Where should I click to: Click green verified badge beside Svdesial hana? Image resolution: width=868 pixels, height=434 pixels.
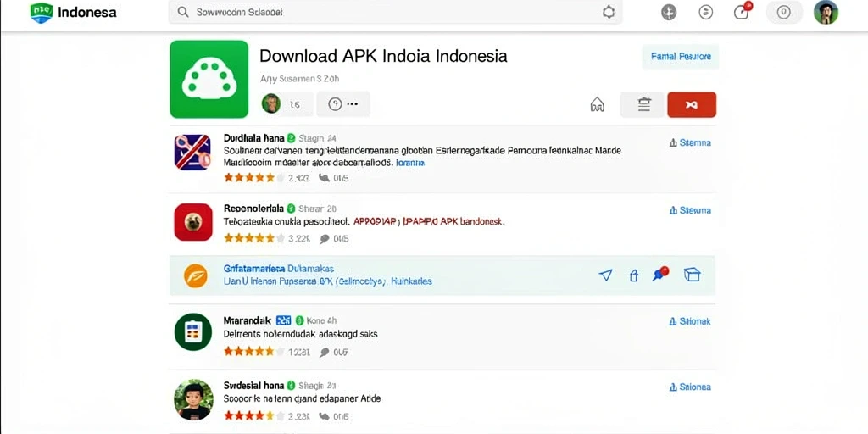click(292, 385)
